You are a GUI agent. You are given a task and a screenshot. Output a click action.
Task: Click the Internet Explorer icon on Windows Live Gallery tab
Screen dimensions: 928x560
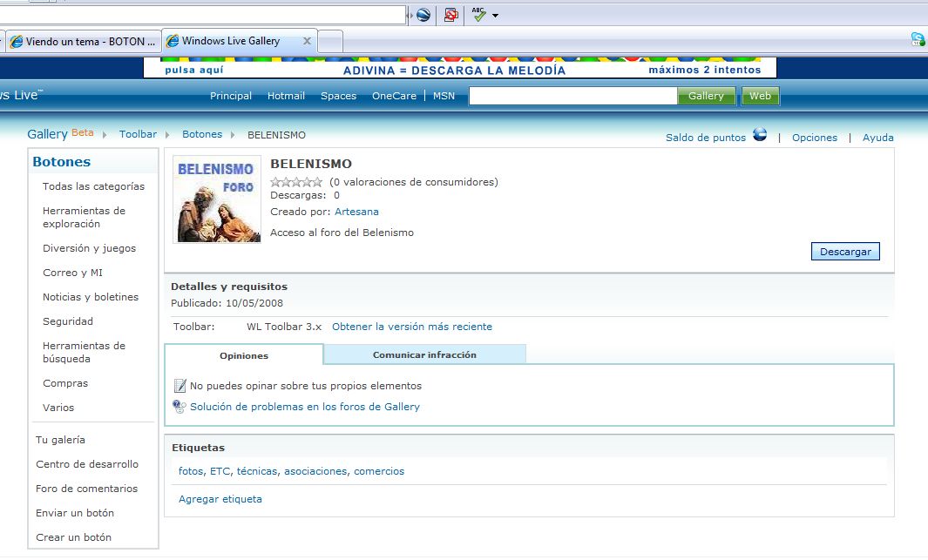[x=173, y=41]
